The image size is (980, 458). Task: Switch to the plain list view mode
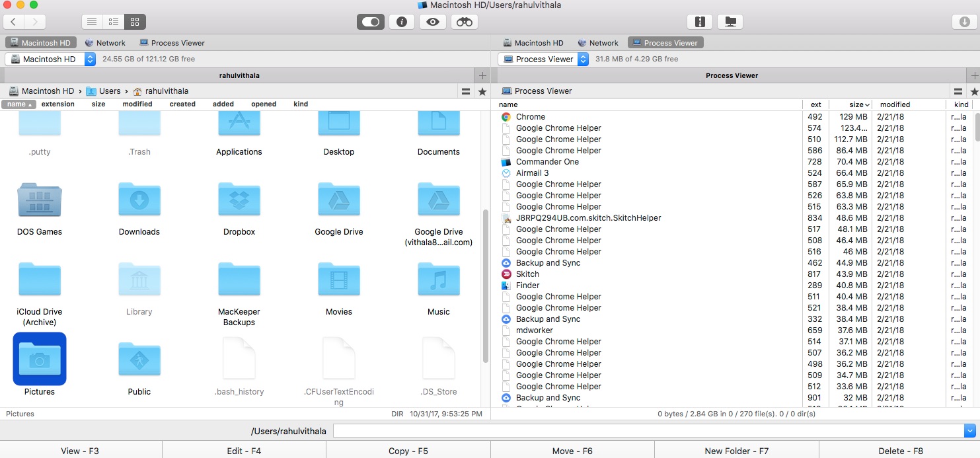pos(92,22)
